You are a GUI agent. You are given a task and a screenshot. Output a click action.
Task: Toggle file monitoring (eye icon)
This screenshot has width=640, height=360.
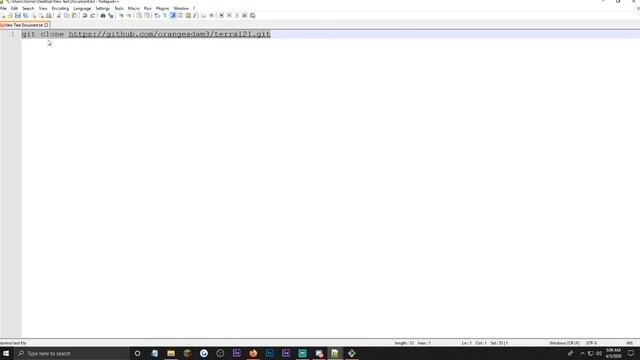pyautogui.click(x=211, y=16)
